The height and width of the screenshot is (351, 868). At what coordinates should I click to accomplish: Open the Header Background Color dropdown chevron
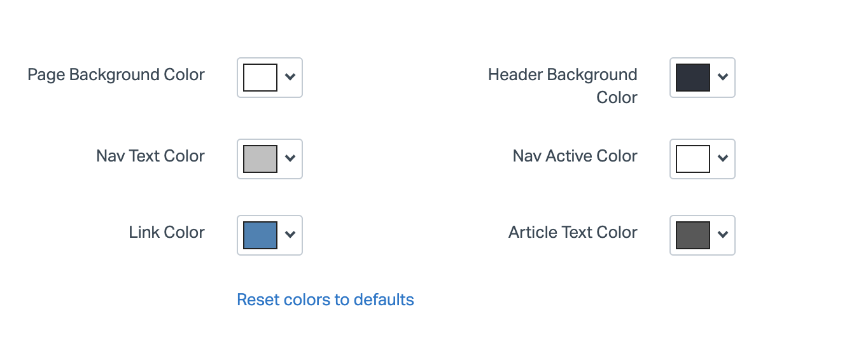coord(723,78)
